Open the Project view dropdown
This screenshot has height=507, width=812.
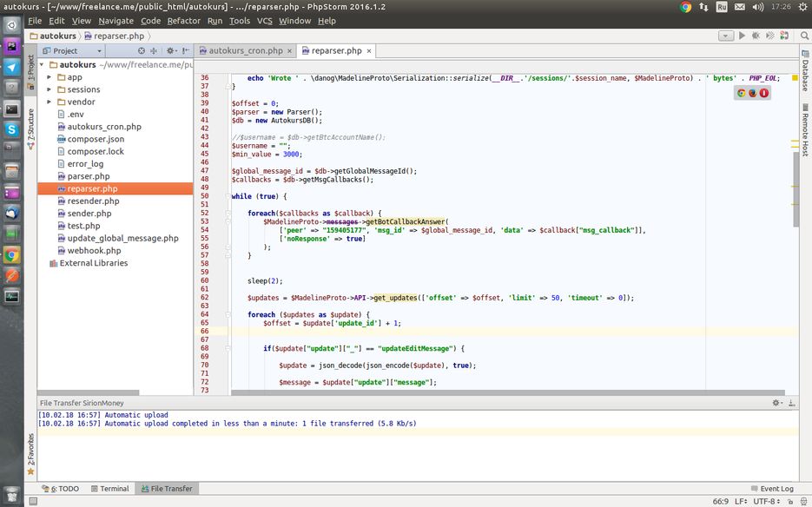pos(72,50)
